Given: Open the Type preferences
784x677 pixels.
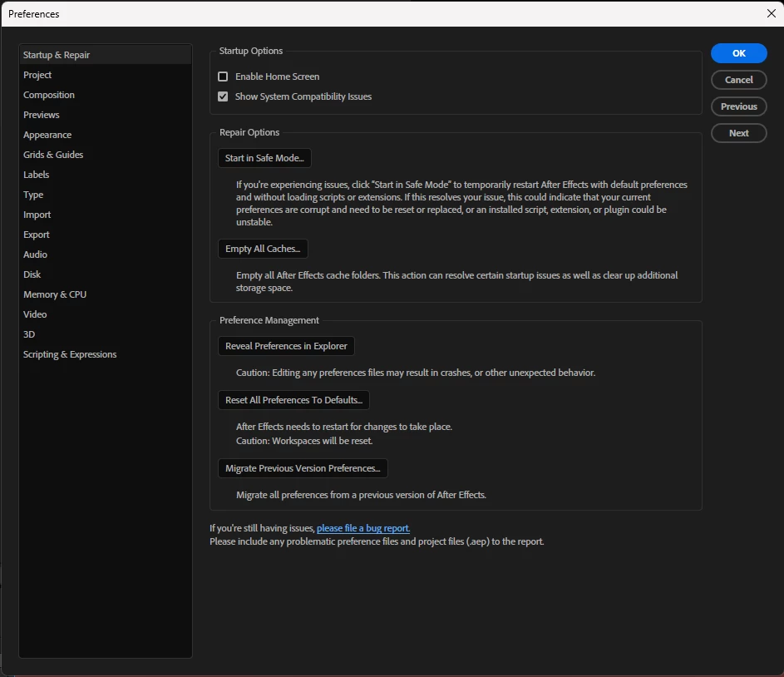Looking at the screenshot, I should pyautogui.click(x=105, y=195).
